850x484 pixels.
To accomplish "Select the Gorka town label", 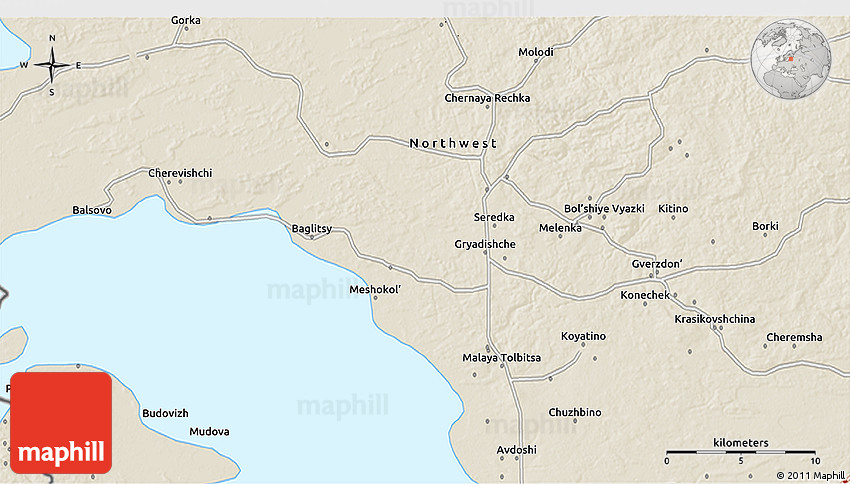I will [x=186, y=19].
